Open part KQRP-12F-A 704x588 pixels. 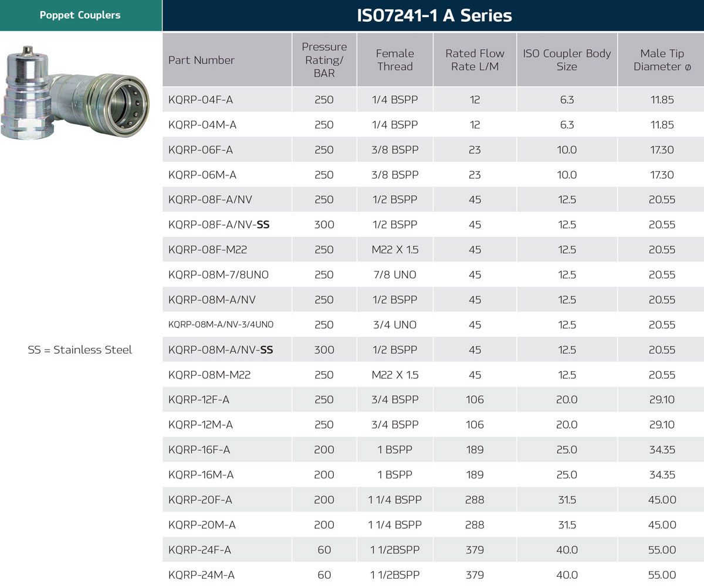point(199,400)
